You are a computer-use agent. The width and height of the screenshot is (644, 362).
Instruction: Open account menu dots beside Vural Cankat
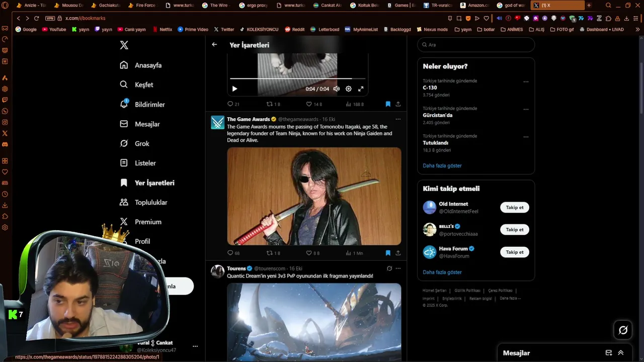pyautogui.click(x=195, y=346)
